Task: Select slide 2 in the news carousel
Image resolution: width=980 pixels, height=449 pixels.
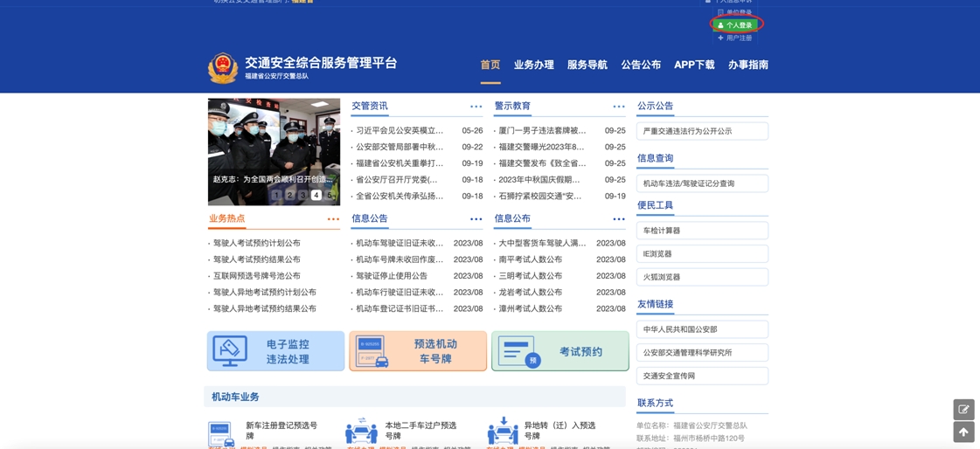Action: (290, 195)
